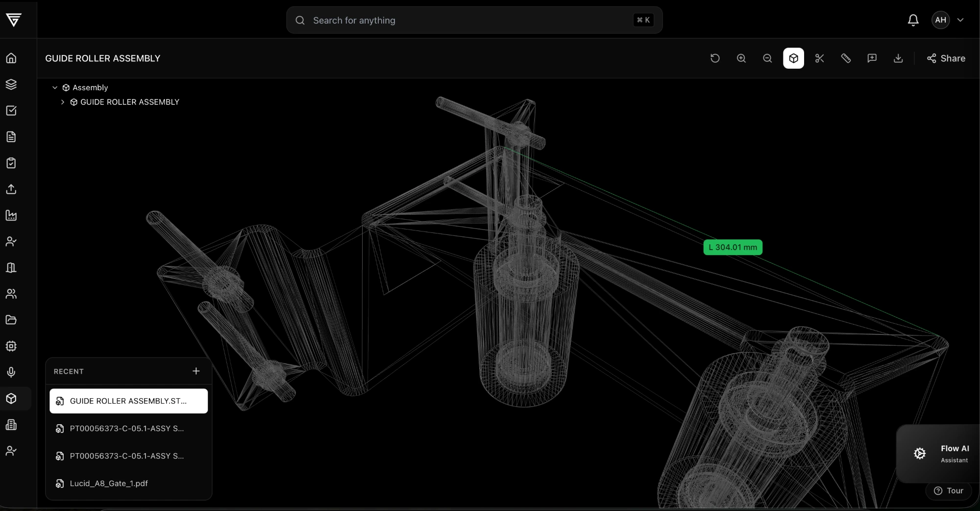
Task: Select the ruler measurement tool
Action: 846,58
